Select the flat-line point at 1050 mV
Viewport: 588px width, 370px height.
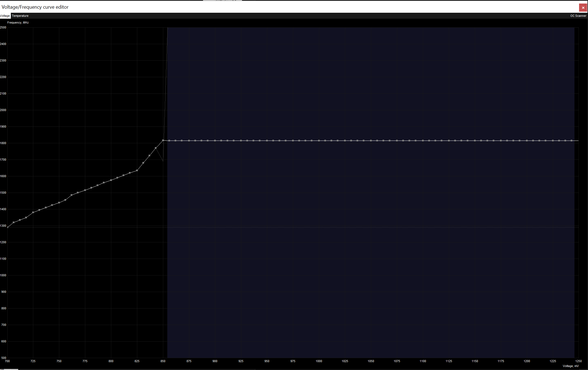click(x=371, y=141)
